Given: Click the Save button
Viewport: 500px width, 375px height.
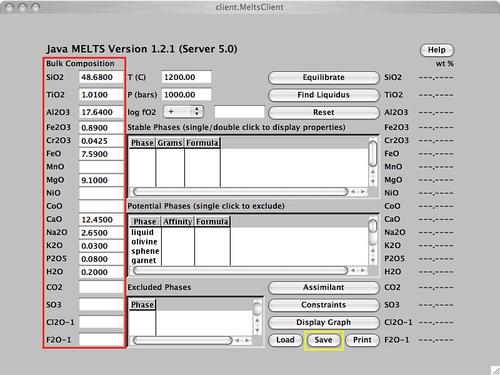Looking at the screenshot, I should 323,340.
